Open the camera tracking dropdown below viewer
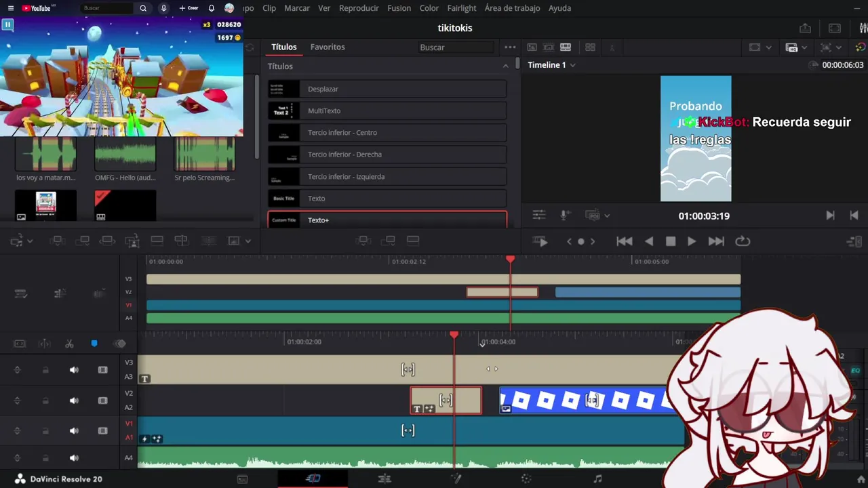Image resolution: width=868 pixels, height=488 pixels. click(x=607, y=216)
